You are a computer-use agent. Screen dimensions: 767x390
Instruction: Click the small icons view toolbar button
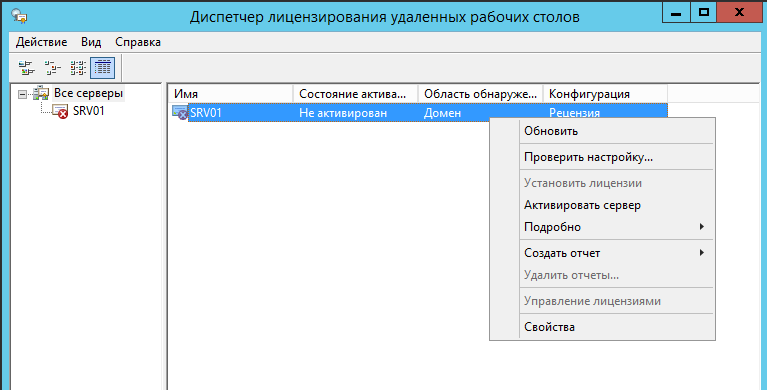coord(52,68)
